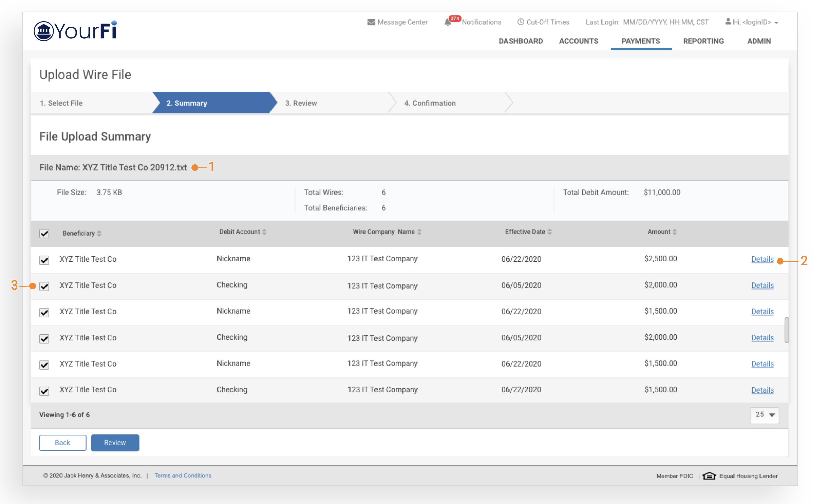Image resolution: width=820 pixels, height=504 pixels.
Task: Sort by Effective Date column arrows
Action: [x=550, y=232]
